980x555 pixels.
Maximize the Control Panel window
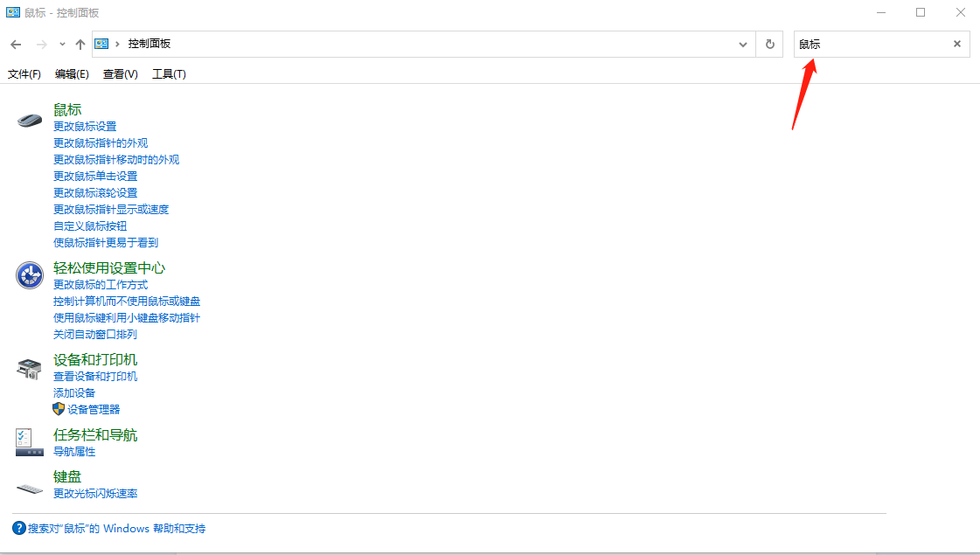921,12
